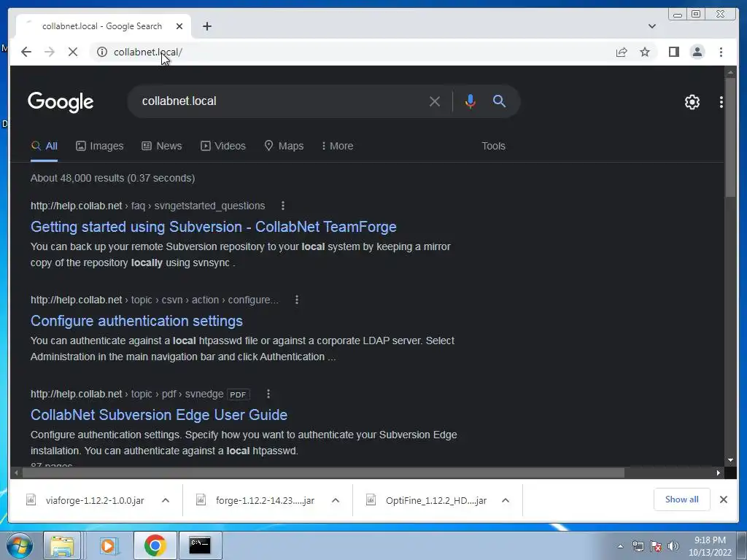Click the vertical page scrollbar thumb

click(730, 137)
